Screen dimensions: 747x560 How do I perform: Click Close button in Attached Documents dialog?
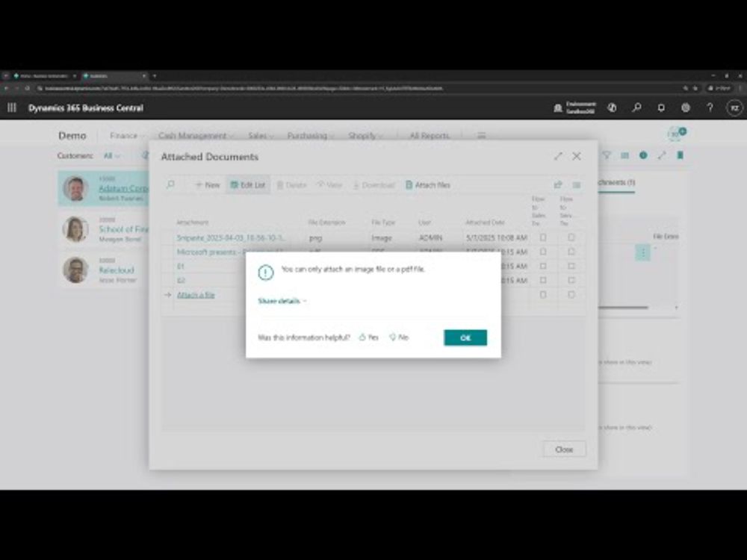point(564,449)
